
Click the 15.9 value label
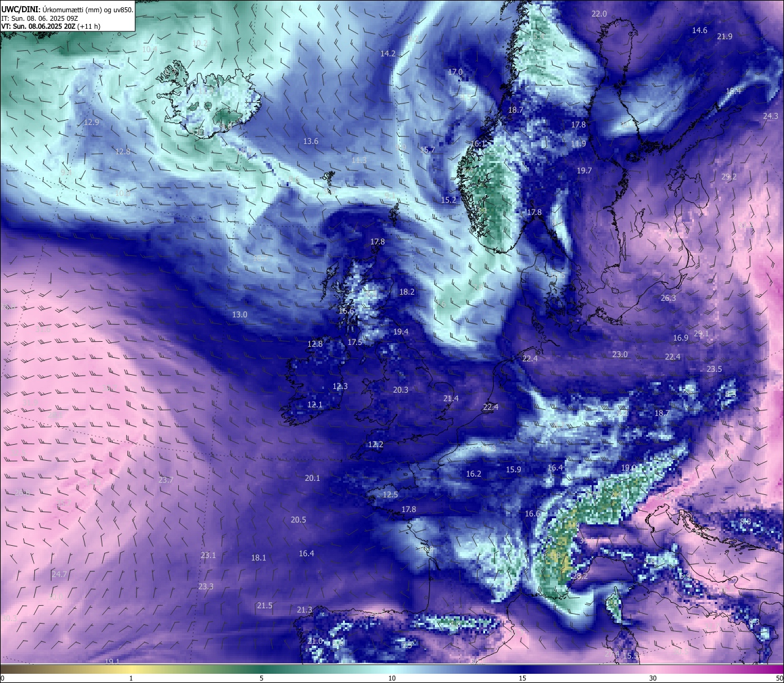click(x=513, y=469)
